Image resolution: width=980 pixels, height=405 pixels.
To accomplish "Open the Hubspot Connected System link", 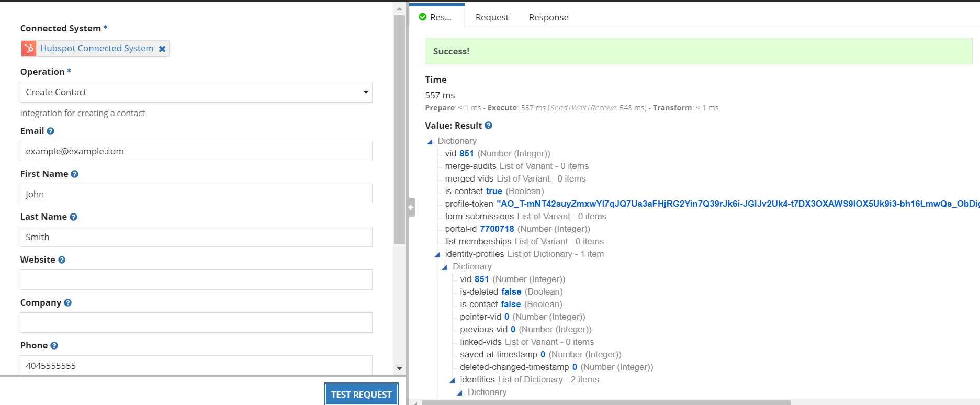I will tap(97, 48).
